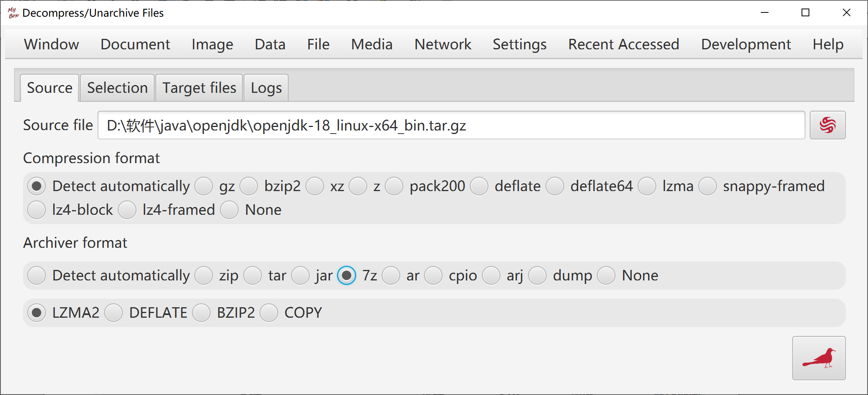Viewport: 868px width, 395px height.
Task: Click the red swirl file-select icon
Action: pos(828,125)
